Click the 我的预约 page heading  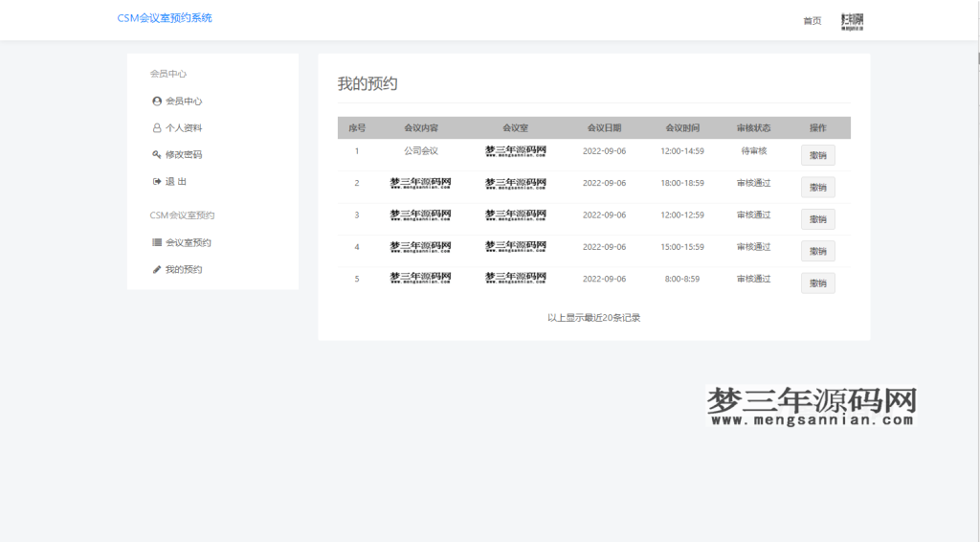click(x=367, y=83)
